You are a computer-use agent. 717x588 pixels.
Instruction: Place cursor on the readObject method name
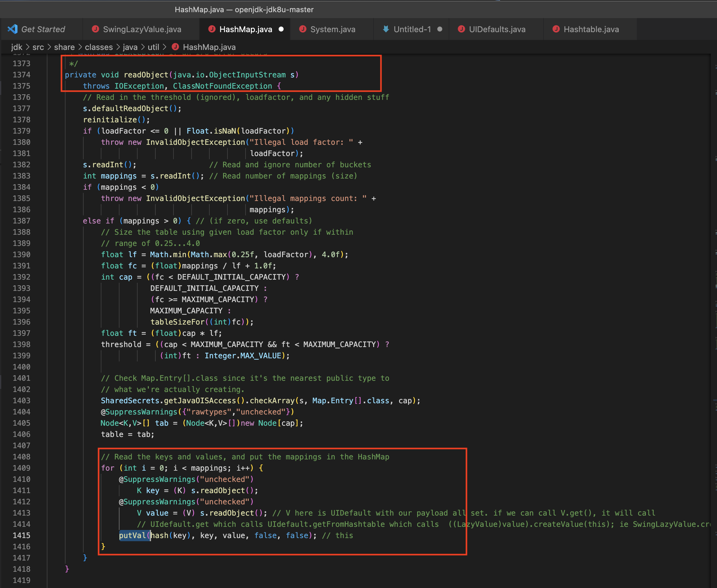point(146,75)
